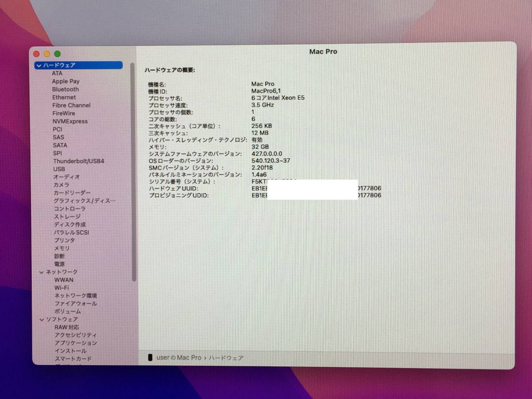Select グラフィックス/ディス… in the sidebar
This screenshot has width=532, height=399.
click(84, 201)
